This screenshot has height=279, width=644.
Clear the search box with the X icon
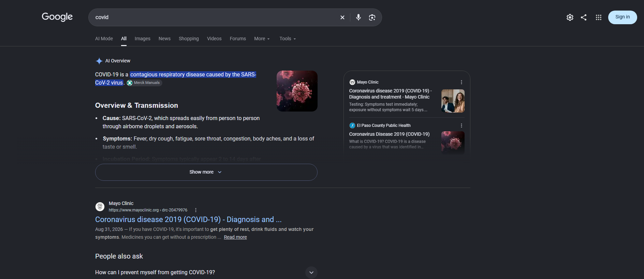[342, 17]
